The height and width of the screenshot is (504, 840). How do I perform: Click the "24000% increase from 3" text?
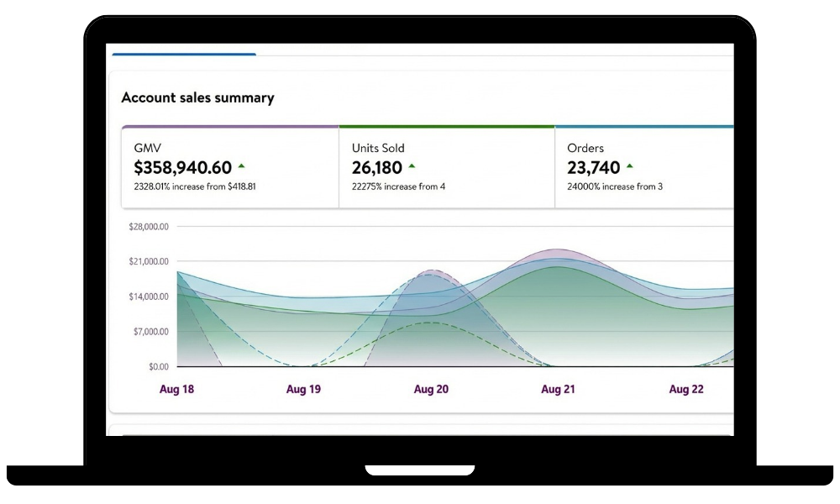(x=615, y=186)
